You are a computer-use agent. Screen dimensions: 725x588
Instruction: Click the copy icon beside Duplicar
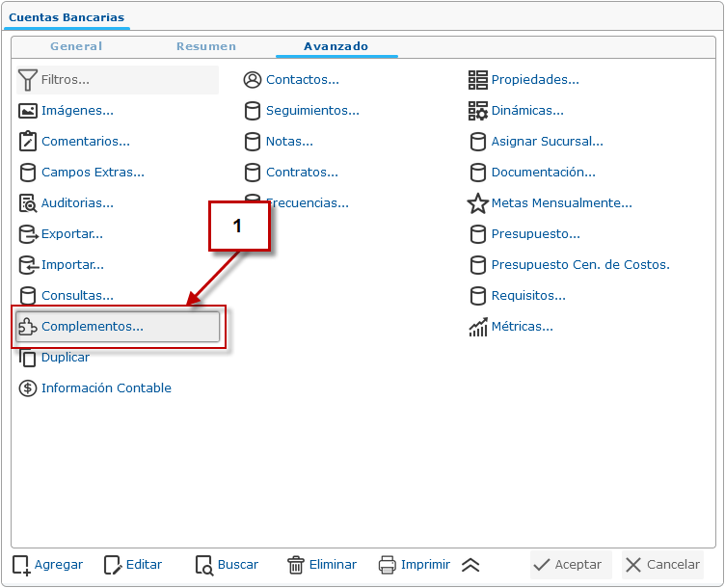point(28,358)
